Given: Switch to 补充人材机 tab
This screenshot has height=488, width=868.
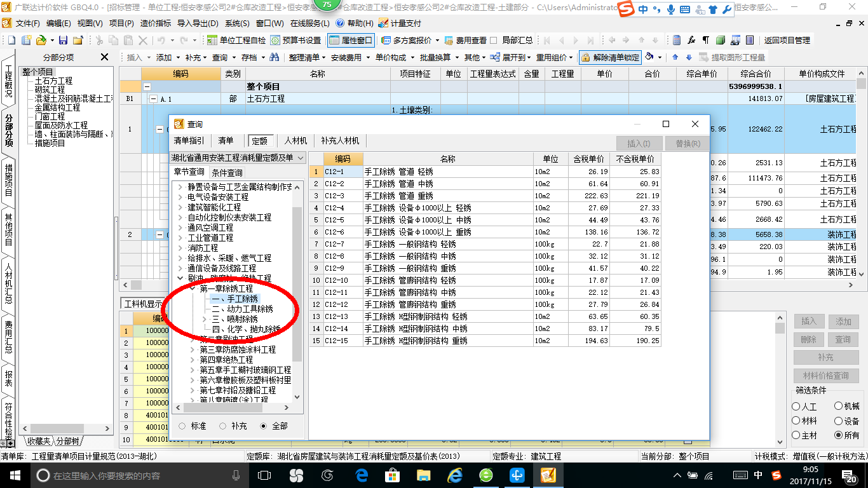Looking at the screenshot, I should (x=340, y=140).
